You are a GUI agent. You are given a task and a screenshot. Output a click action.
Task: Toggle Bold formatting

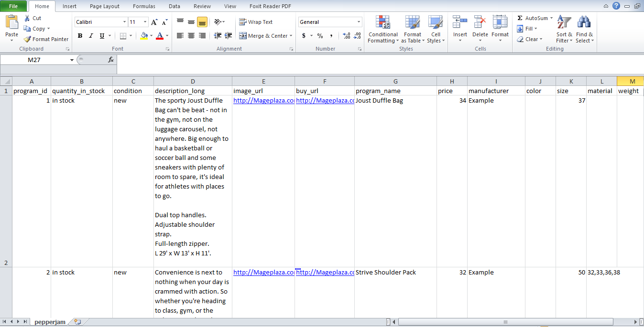[x=80, y=36]
